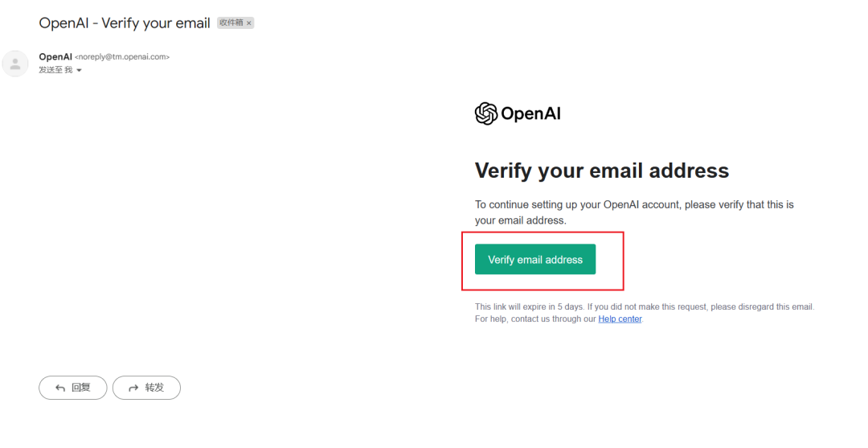
Task: Open the Help center link
Action: [x=620, y=319]
